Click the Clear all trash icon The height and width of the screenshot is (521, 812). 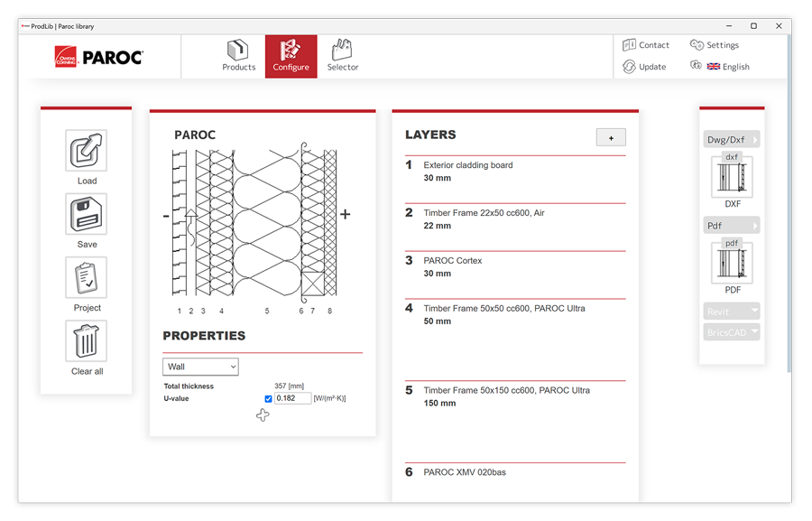pyautogui.click(x=87, y=341)
